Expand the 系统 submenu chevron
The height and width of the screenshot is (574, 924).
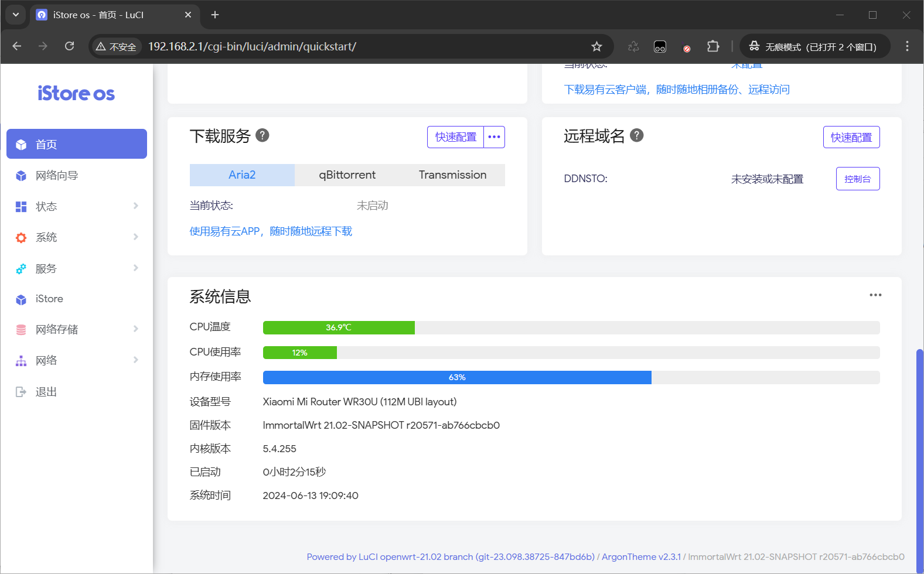(136, 237)
